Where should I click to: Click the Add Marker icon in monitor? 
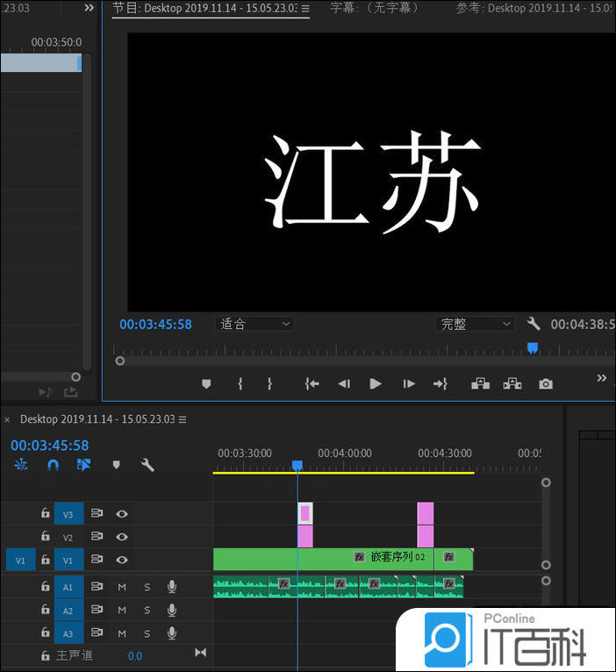pos(206,383)
